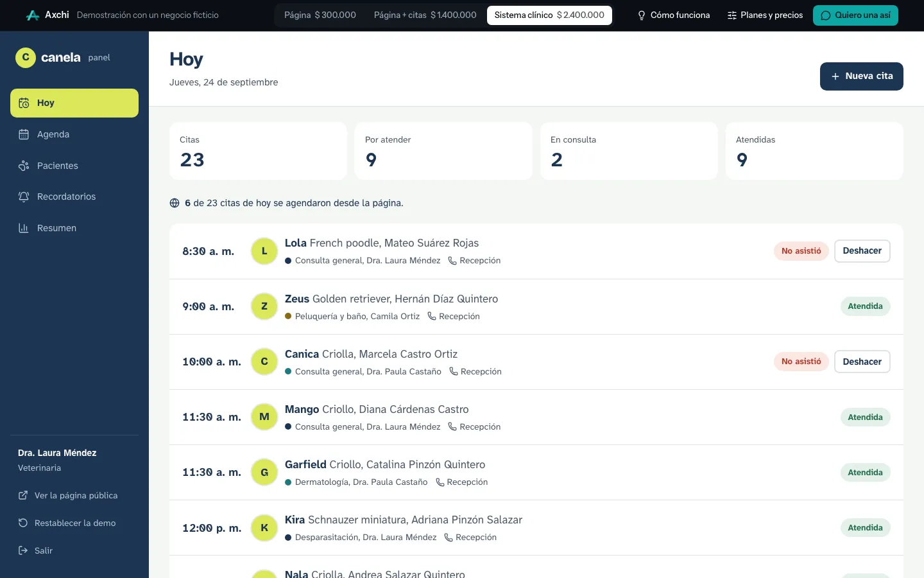This screenshot has height=578, width=924.
Task: Click Garfield's avatar circle with letter G
Action: tap(264, 472)
